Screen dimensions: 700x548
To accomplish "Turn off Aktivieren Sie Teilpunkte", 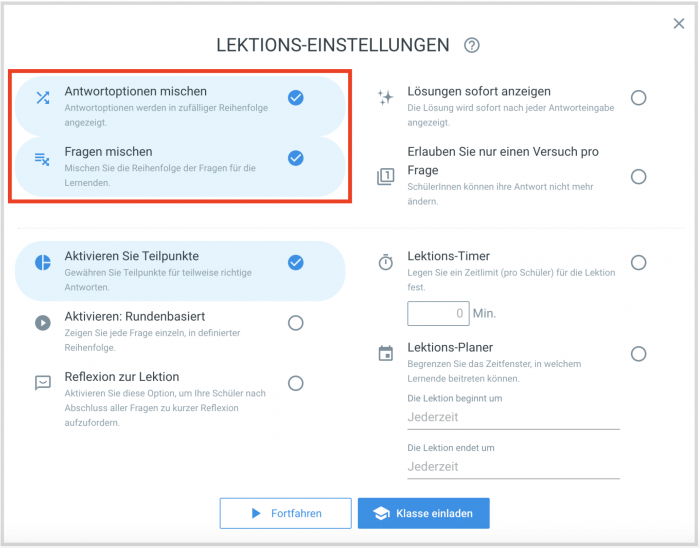I will (x=296, y=262).
